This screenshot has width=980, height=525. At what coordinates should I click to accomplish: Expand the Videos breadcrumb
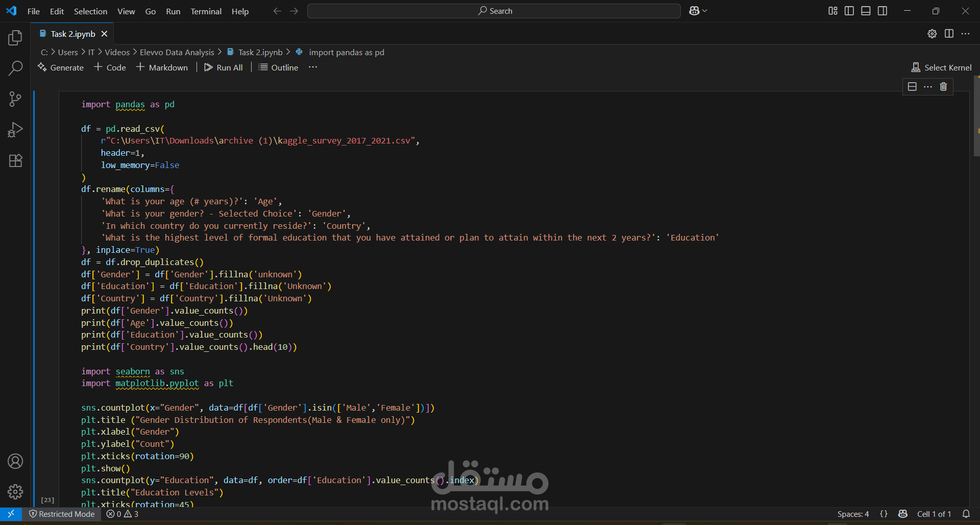(117, 52)
